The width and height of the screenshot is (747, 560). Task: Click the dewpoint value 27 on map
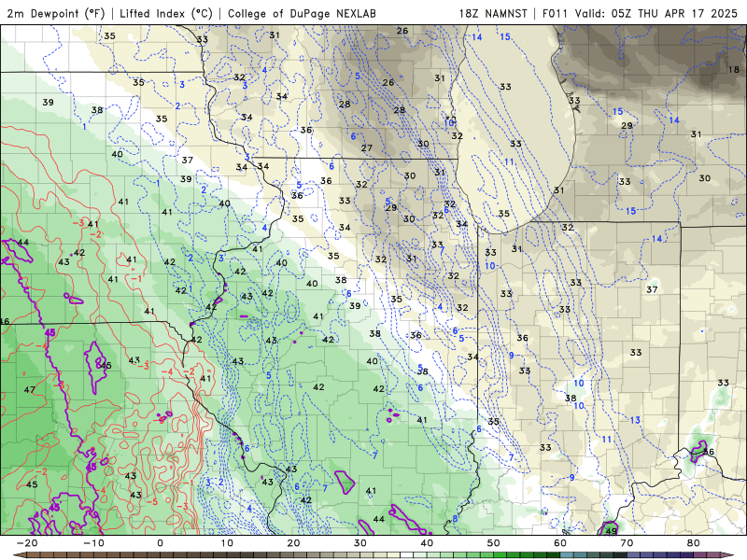click(x=366, y=148)
